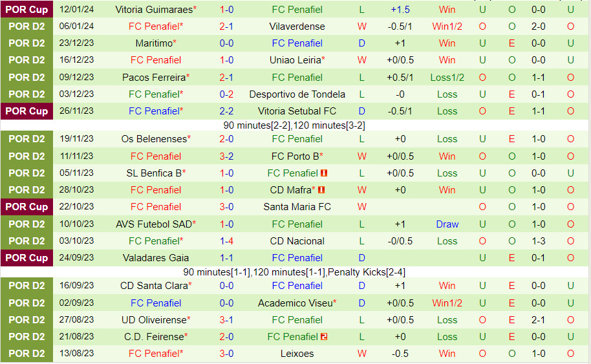Select the Leixoes team link

[297, 354]
